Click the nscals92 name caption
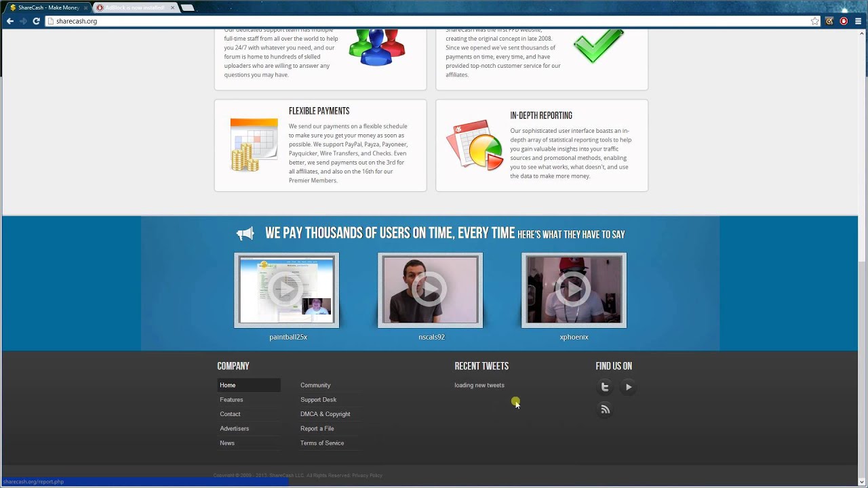 (x=431, y=337)
